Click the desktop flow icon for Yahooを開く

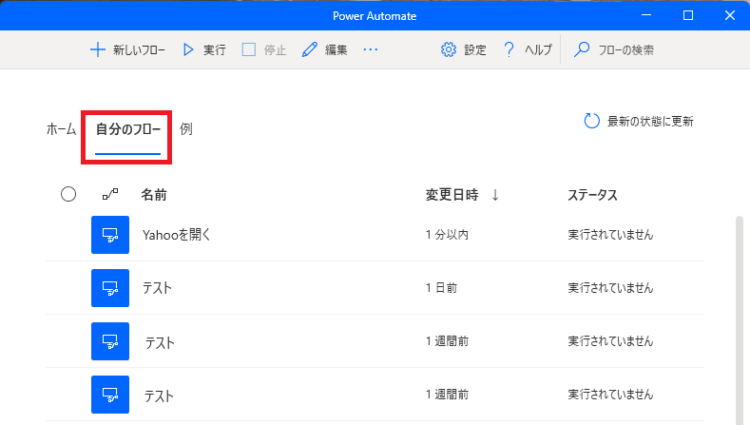pos(110,235)
